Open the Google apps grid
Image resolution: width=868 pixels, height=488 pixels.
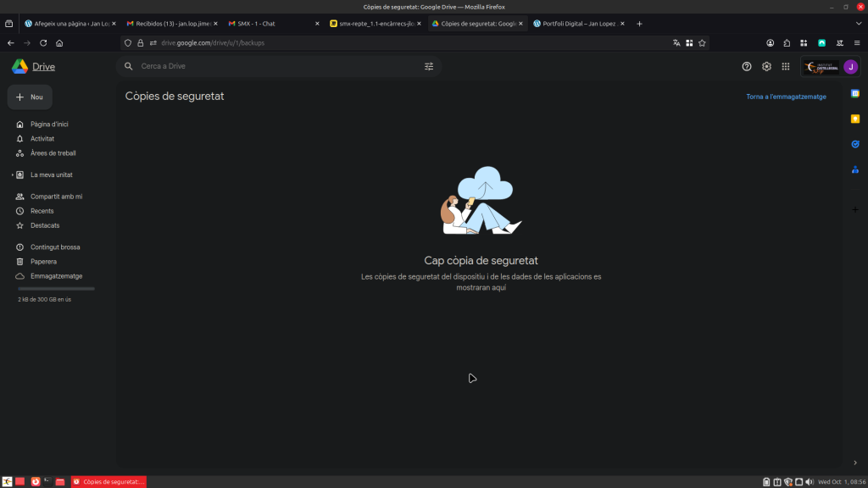click(786, 66)
